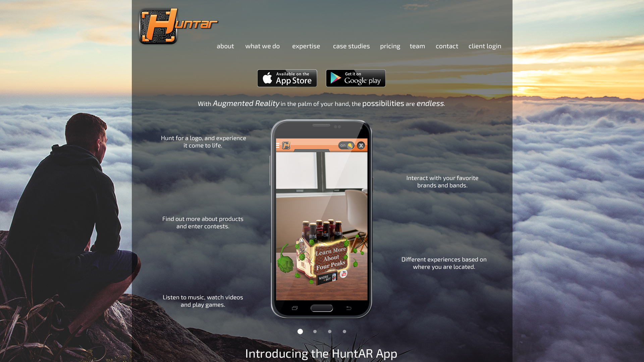Click the what we do nav link
The height and width of the screenshot is (362, 644).
pyautogui.click(x=263, y=46)
